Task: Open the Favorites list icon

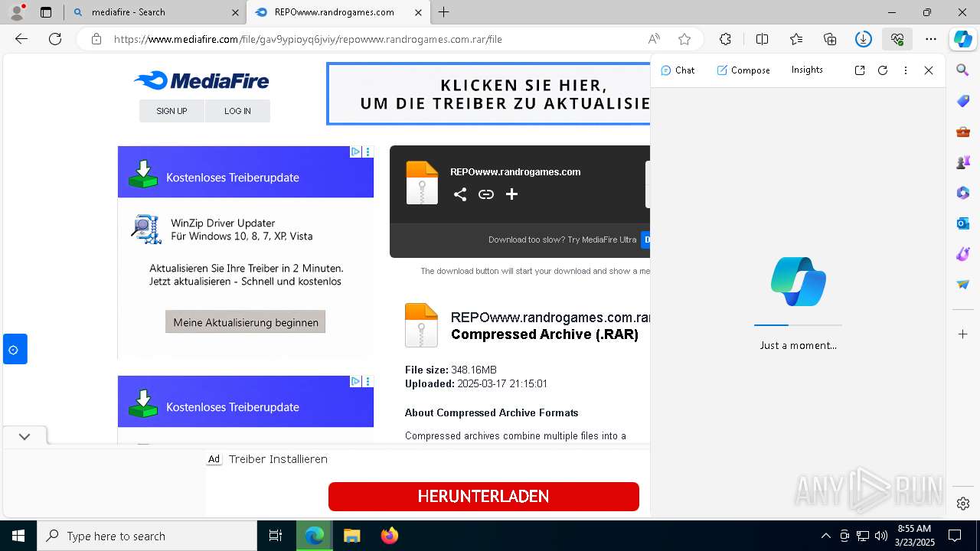Action: pyautogui.click(x=796, y=39)
